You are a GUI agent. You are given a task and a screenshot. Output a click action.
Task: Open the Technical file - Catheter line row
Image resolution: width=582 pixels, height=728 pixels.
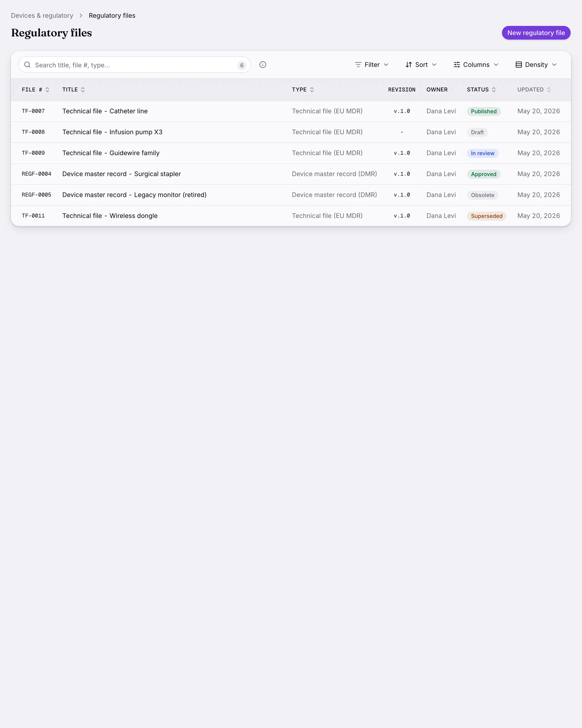click(291, 111)
